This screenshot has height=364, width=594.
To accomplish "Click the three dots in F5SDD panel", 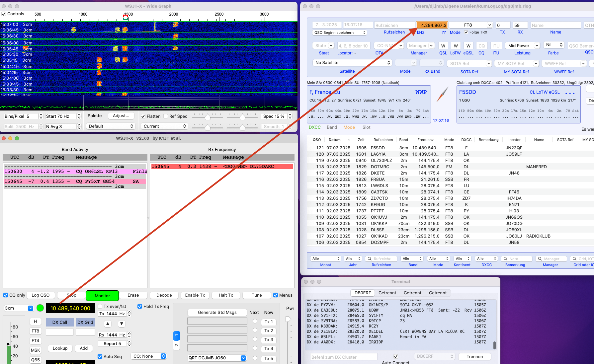I will 570,93.
